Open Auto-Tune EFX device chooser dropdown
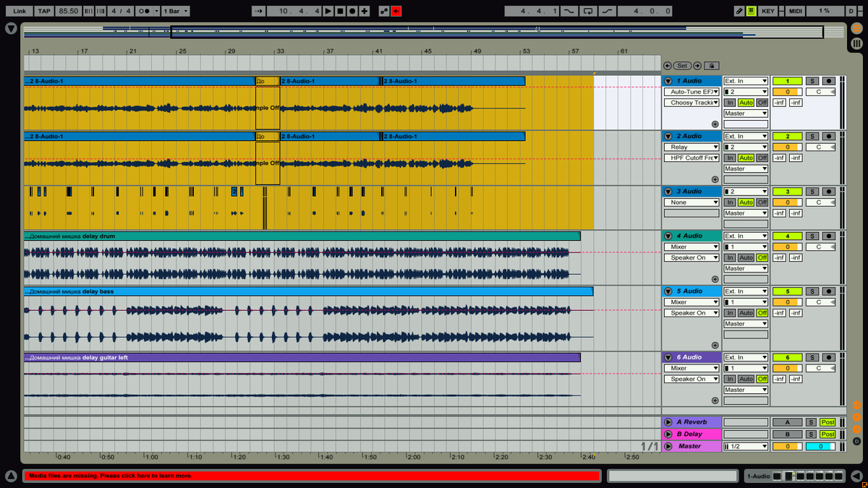 point(692,92)
